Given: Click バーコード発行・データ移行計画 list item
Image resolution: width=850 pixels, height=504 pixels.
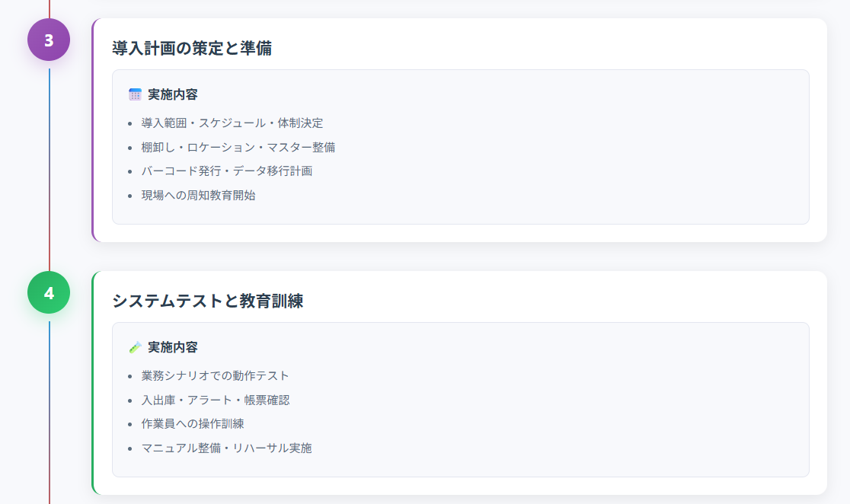Looking at the screenshot, I should [x=227, y=171].
